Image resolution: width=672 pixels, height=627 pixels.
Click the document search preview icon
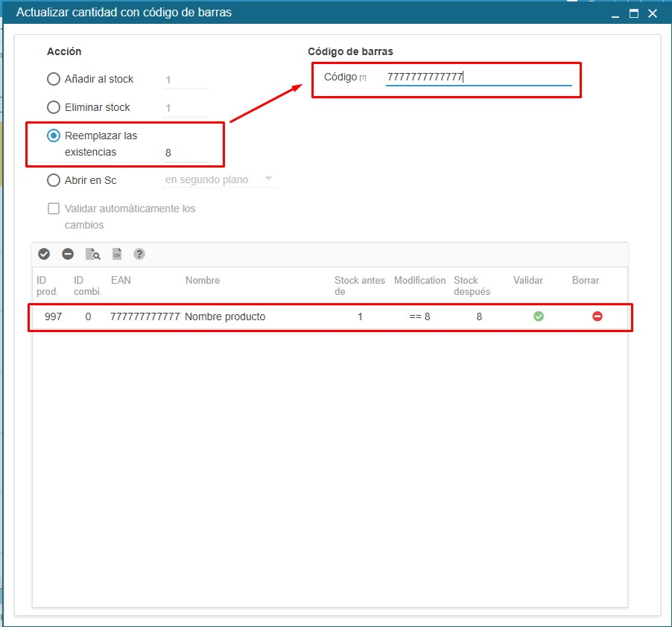coord(92,255)
